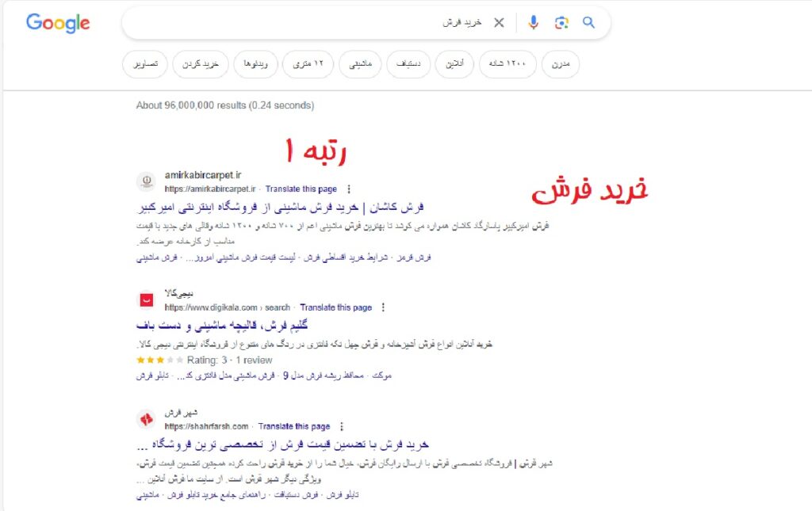
Task: Open more options for shahrfarsh.com result
Action: [x=341, y=427]
